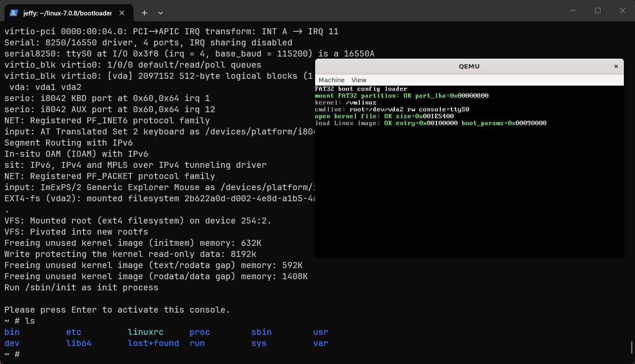Click inside the QEMU black display area
The width and height of the screenshot is (635, 364).
coord(469,193)
